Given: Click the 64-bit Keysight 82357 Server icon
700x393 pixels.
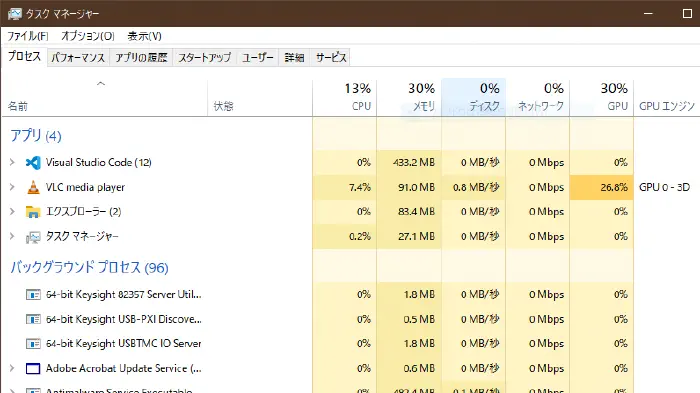Looking at the screenshot, I should 33,295.
